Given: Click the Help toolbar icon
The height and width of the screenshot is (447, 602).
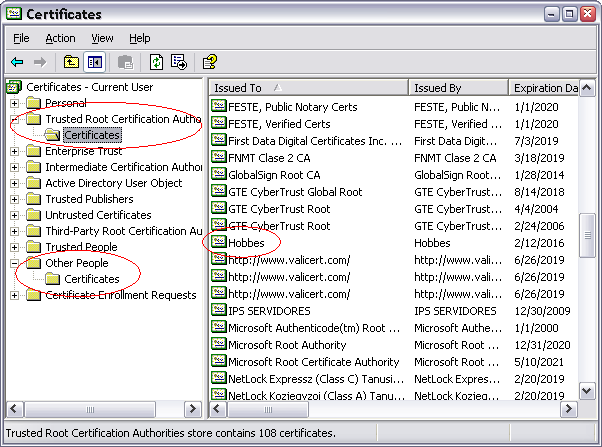Looking at the screenshot, I should coord(209,62).
